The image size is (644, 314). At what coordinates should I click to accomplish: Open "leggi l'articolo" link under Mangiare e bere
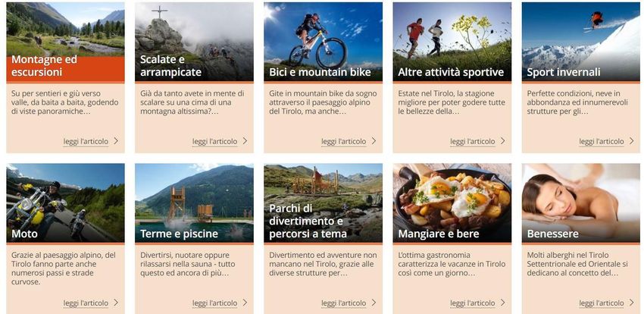(473, 303)
